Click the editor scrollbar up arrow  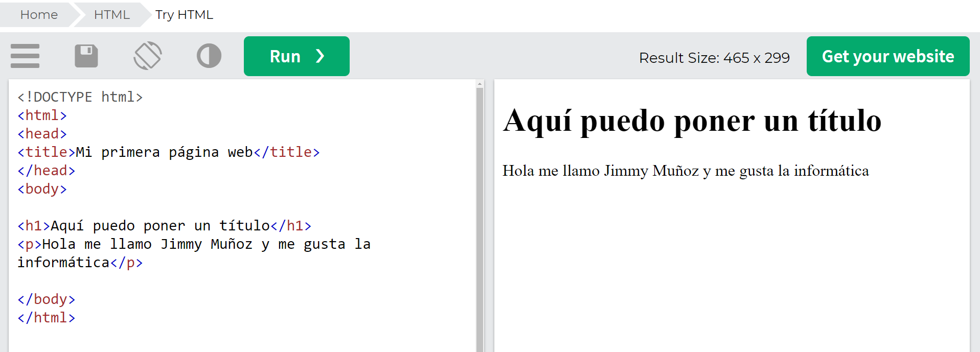[480, 84]
